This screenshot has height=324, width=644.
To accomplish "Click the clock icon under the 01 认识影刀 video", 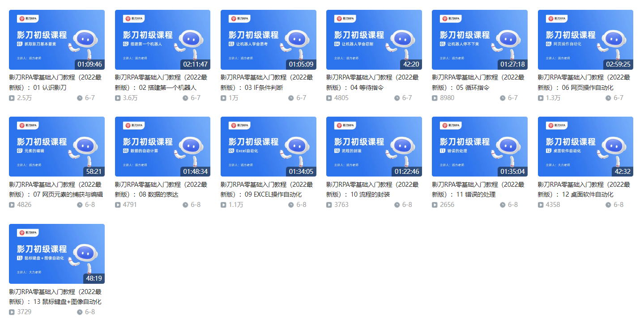I will tap(80, 98).
